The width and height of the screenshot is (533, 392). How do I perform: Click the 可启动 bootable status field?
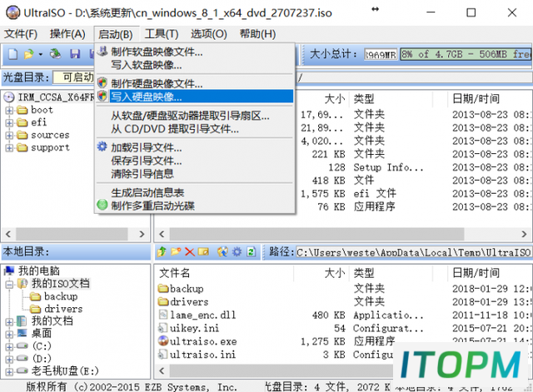pos(74,77)
